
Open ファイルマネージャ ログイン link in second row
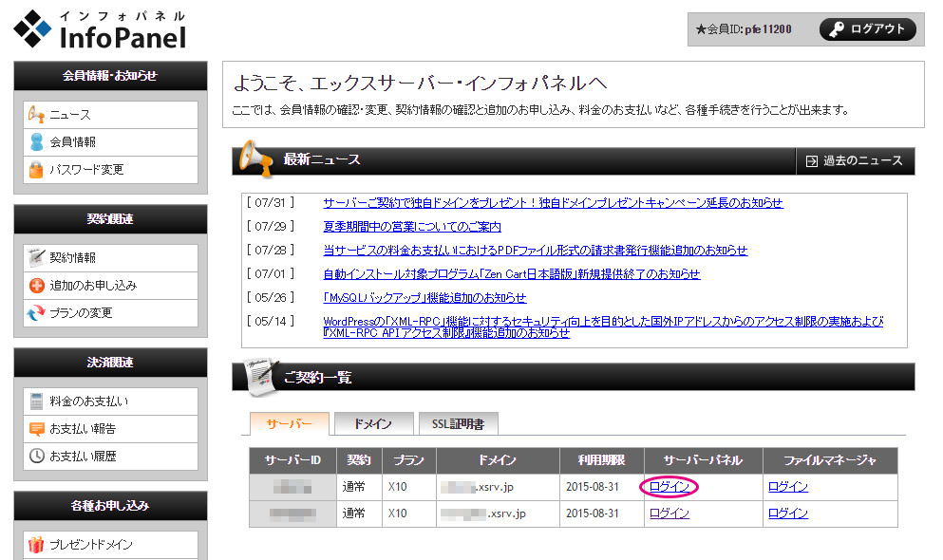tap(788, 513)
